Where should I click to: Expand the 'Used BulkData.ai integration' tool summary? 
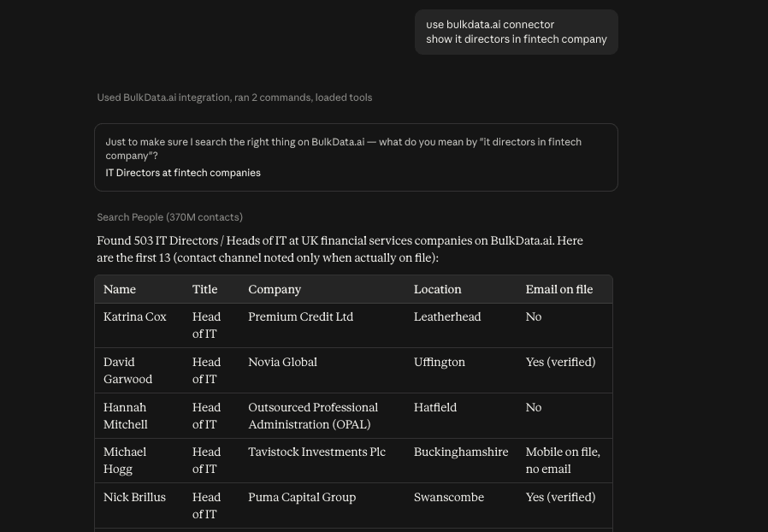pos(234,98)
